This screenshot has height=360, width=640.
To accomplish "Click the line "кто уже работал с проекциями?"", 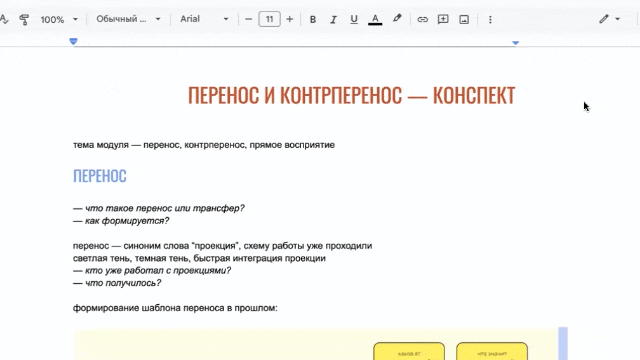I will pyautogui.click(x=152, y=271).
